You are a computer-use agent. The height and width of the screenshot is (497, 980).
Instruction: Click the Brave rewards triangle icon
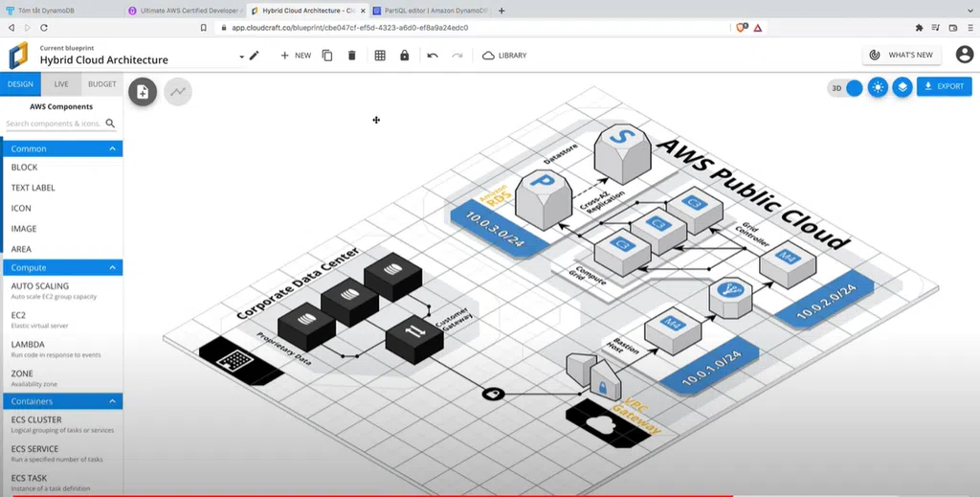click(758, 28)
